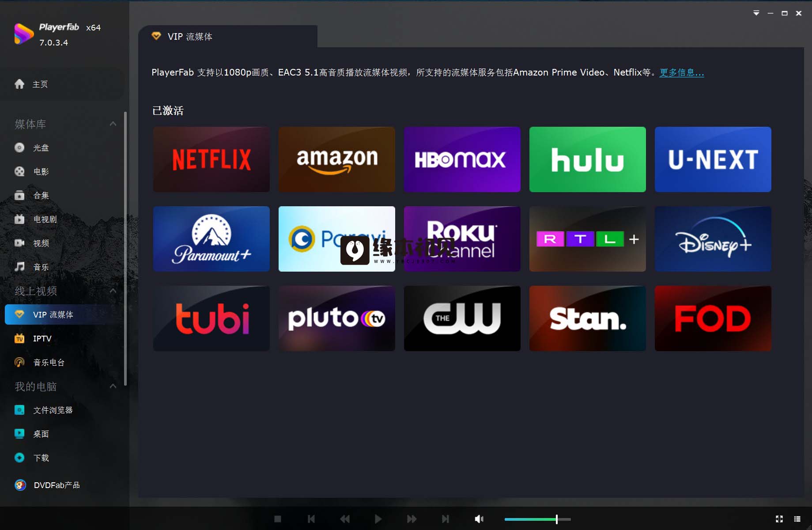Viewport: 812px width, 530px height.
Task: Open the Roku Channel tile
Action: pos(462,239)
